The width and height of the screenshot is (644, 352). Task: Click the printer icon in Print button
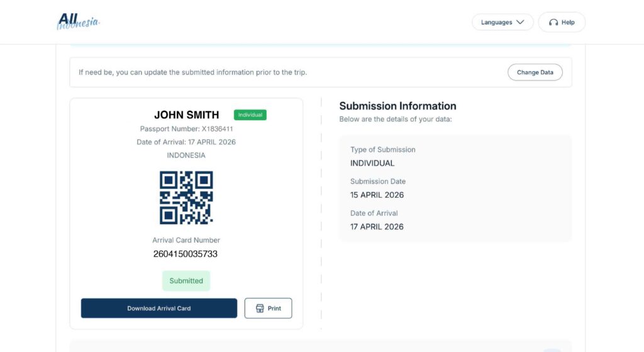pyautogui.click(x=260, y=309)
